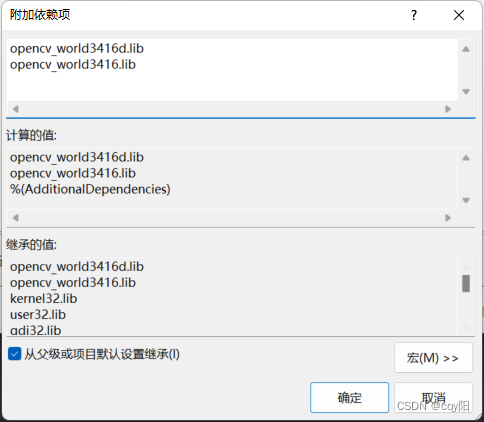484x422 pixels.
Task: Click the help question mark icon
Action: 414,15
